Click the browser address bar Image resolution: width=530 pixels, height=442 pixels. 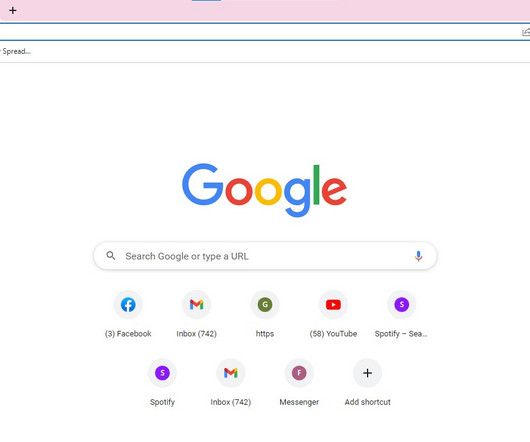click(260, 32)
